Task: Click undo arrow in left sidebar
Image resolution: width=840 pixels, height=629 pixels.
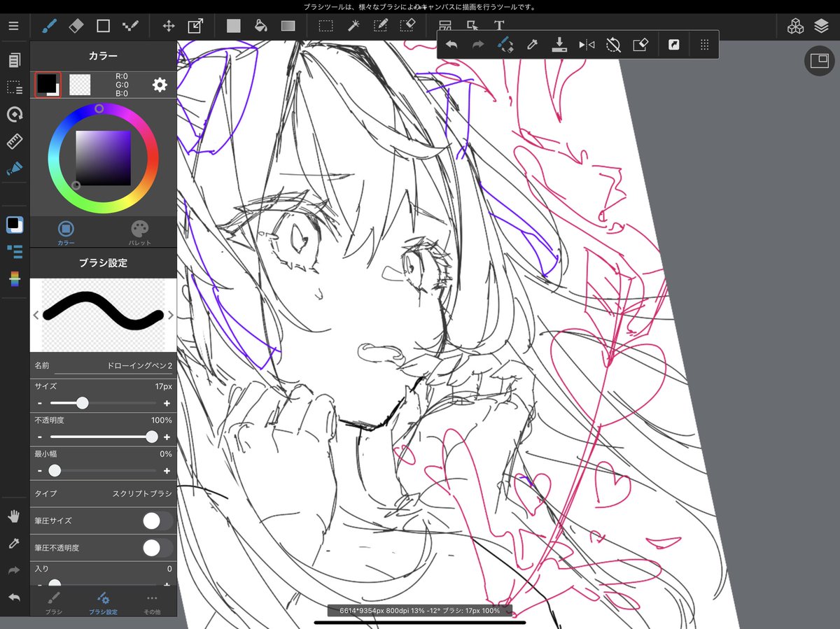Action: 14,597
